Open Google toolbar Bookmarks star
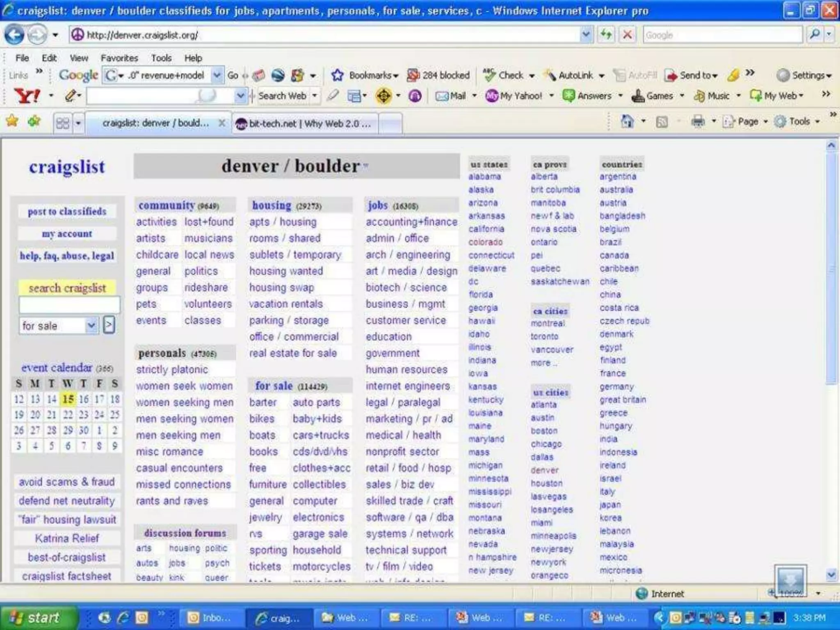The width and height of the screenshot is (840, 630). click(x=337, y=75)
